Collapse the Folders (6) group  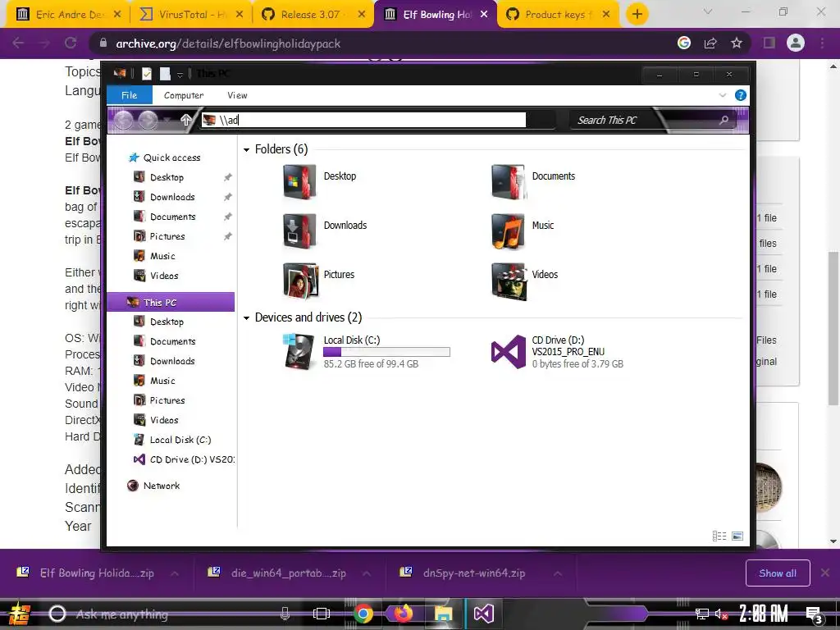246,150
